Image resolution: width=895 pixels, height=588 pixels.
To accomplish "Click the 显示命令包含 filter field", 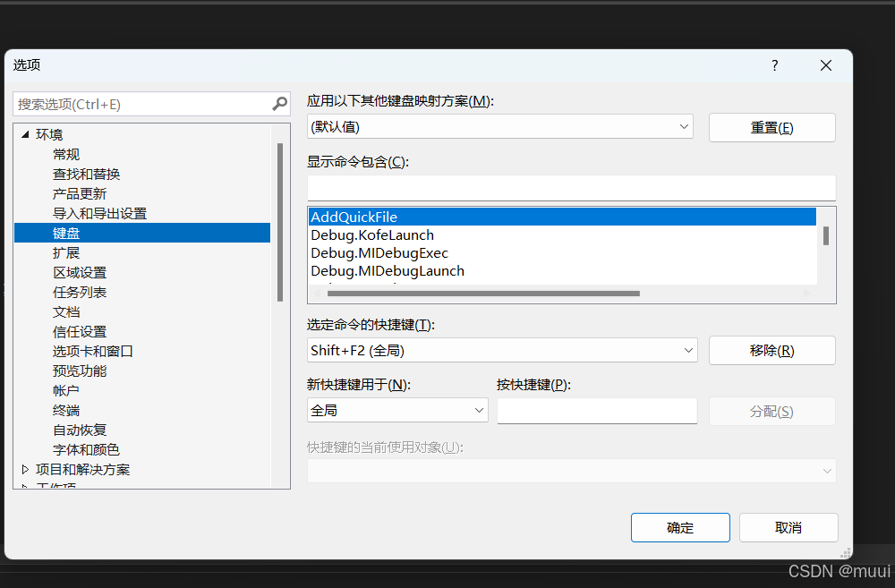I will [571, 188].
